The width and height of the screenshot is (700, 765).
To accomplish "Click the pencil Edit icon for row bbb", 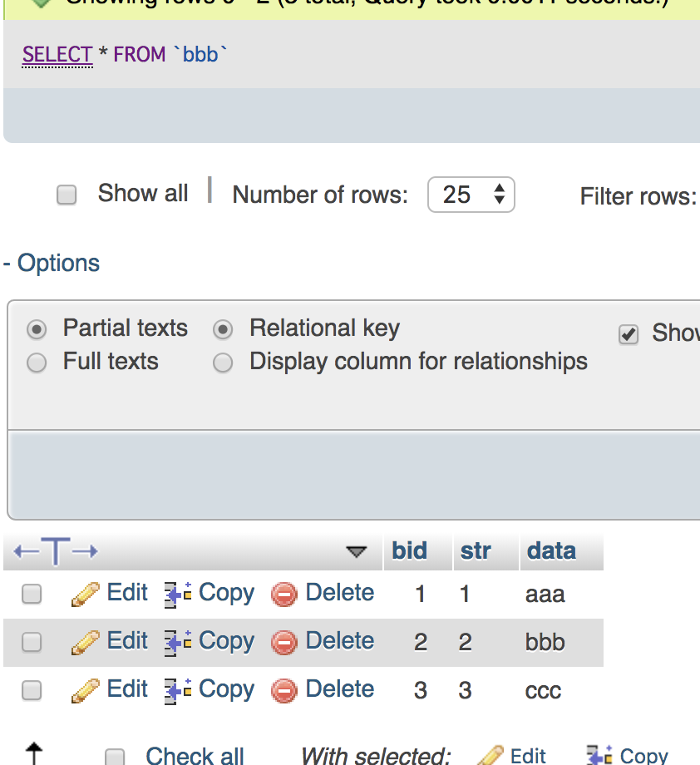I will click(85, 642).
